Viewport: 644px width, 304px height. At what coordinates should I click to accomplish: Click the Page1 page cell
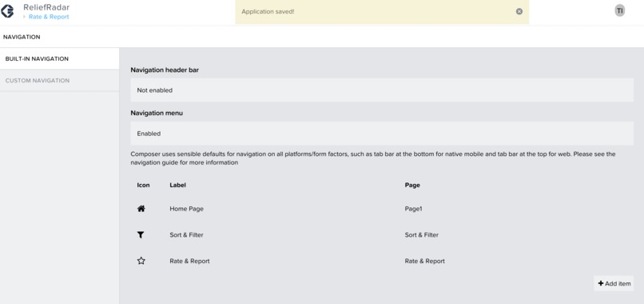pos(414,209)
